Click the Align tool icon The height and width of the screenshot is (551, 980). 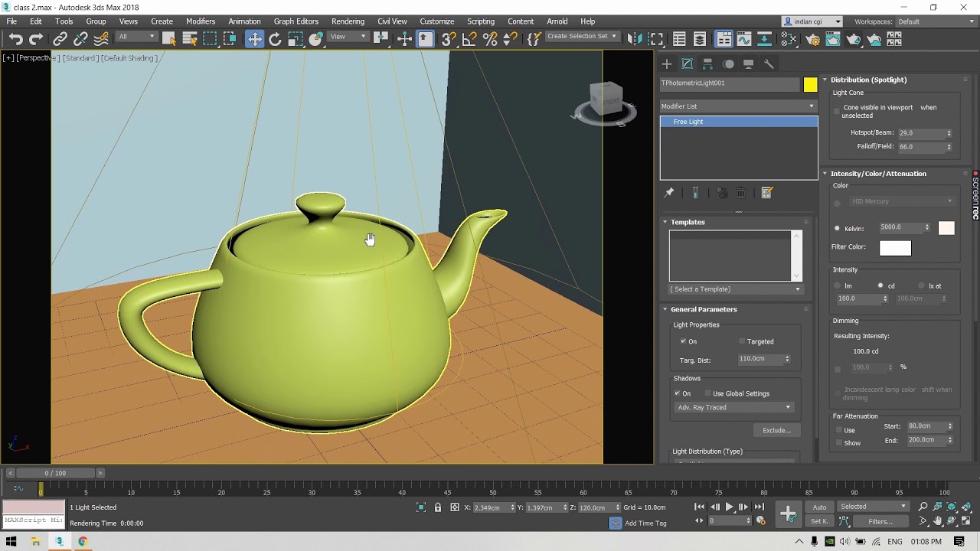click(655, 39)
